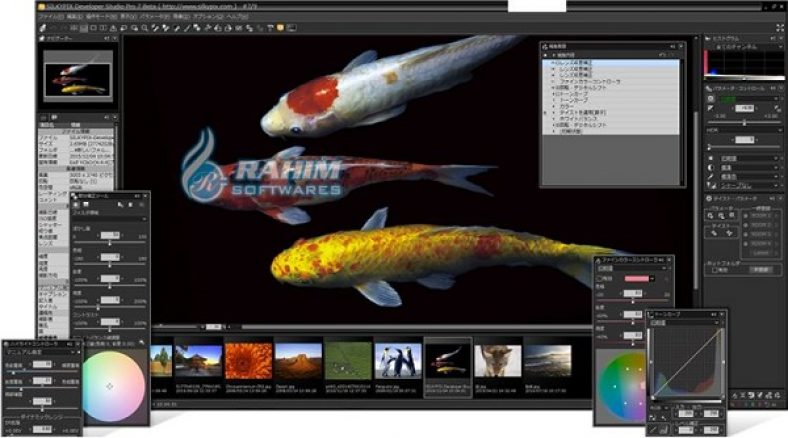
Task: Expand the first item in editing history list
Action: tap(549, 63)
